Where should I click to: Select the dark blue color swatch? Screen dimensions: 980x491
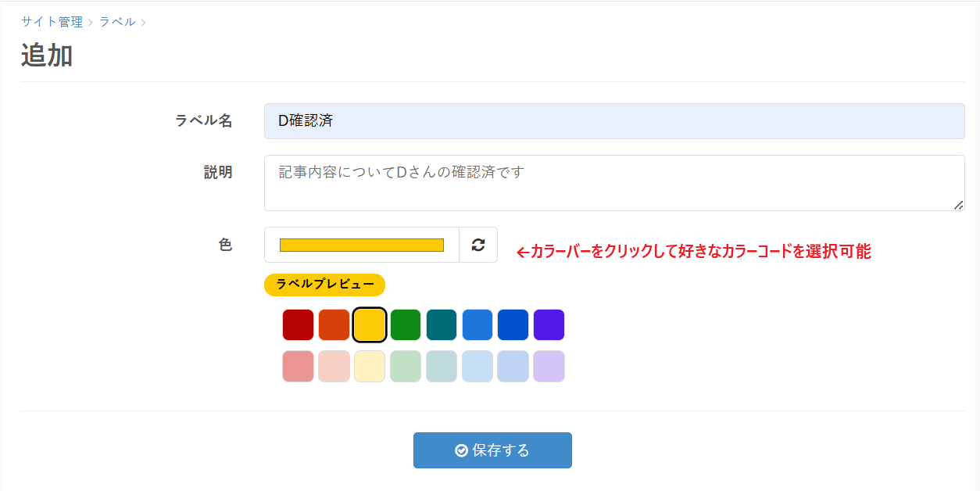(513, 325)
